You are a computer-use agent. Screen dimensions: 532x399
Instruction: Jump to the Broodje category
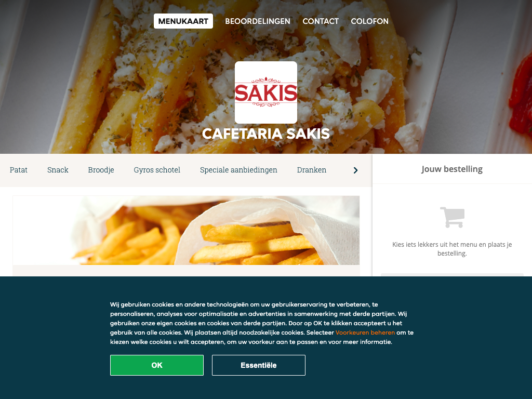pos(101,170)
